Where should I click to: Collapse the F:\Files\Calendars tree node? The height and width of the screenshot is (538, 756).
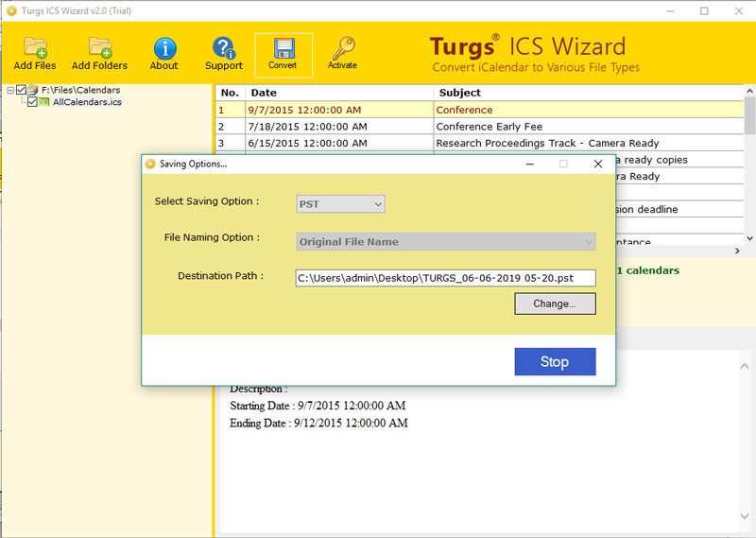[10, 90]
